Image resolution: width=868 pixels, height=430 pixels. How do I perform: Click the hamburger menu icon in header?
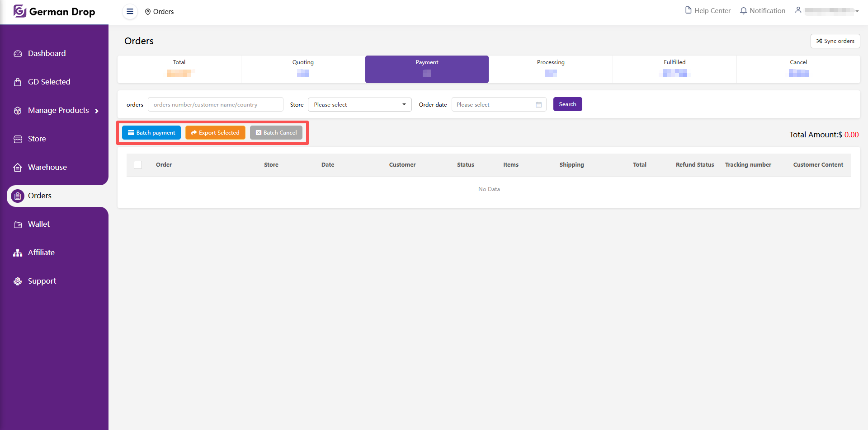(x=130, y=12)
